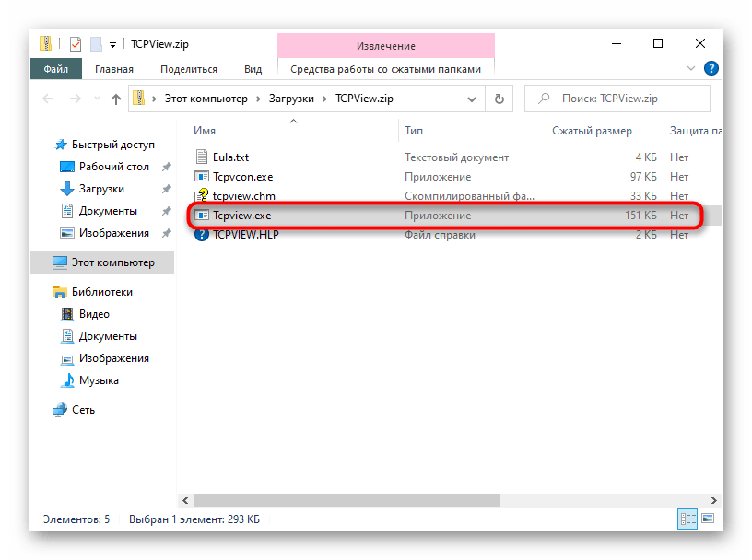Click the TCPVIEW.HLP help icon
Image resolution: width=752 pixels, height=560 pixels.
point(202,235)
